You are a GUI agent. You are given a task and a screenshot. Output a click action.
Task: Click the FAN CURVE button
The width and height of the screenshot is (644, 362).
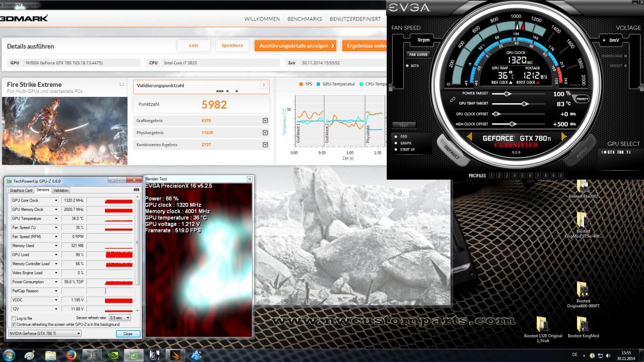418,55
